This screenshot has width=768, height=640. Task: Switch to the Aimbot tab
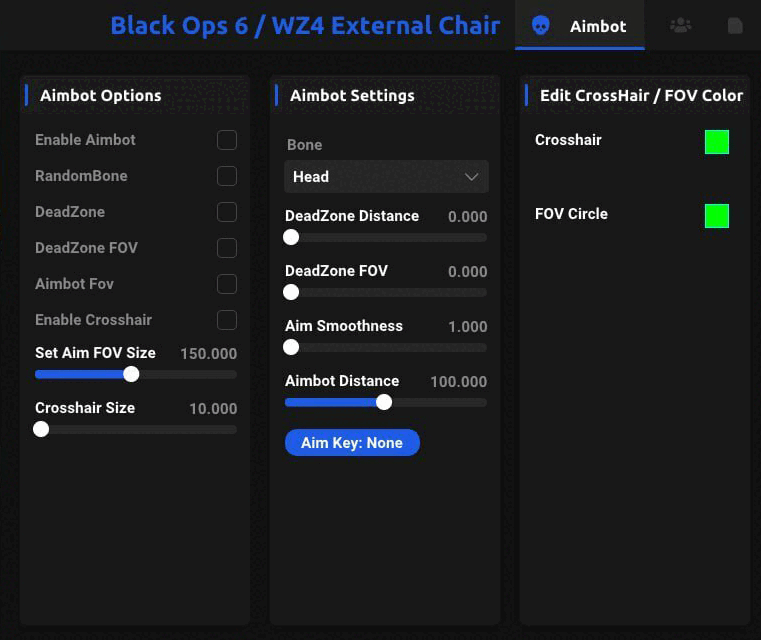579,26
